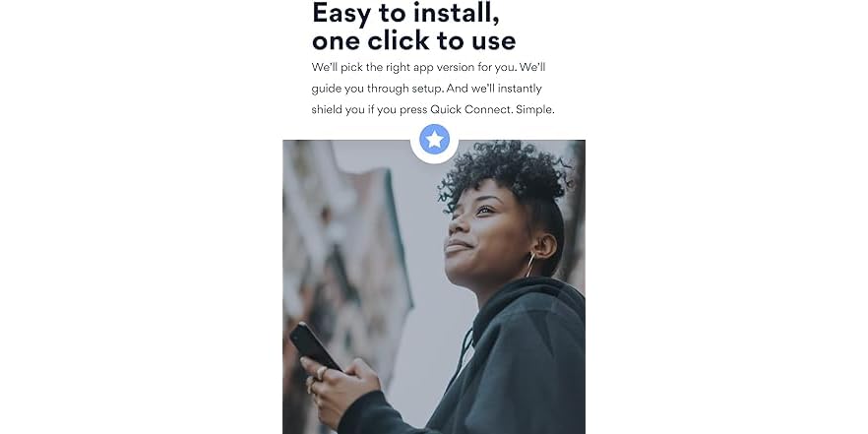Click the 'one click to use' heading line
This screenshot has height=434, width=868.
pyautogui.click(x=414, y=39)
